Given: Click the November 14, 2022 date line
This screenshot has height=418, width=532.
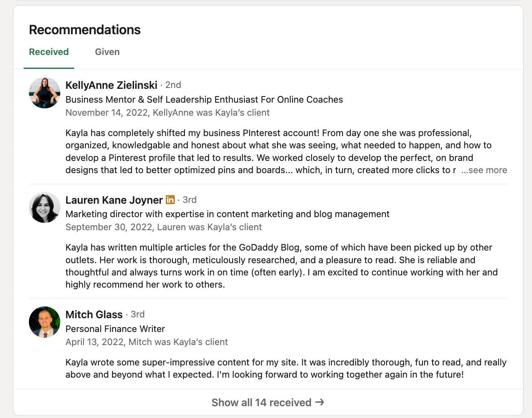Looking at the screenshot, I should tap(167, 112).
